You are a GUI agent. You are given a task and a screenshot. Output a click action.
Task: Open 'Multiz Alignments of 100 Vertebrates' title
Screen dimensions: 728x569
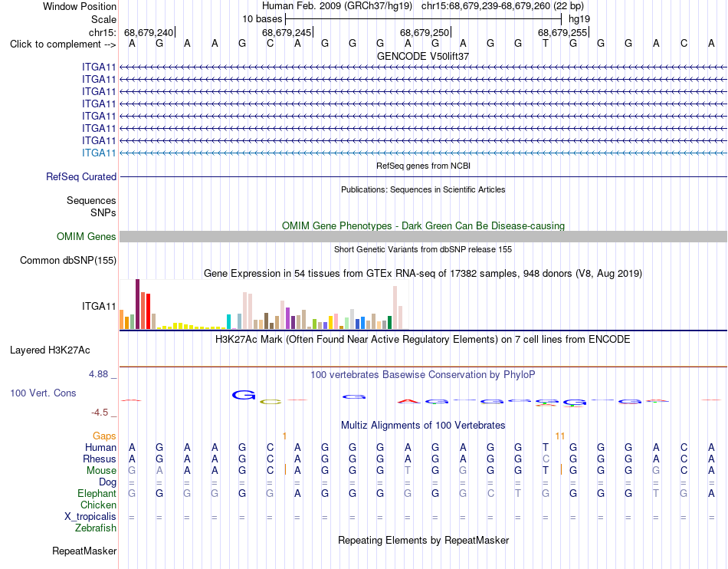point(423,425)
